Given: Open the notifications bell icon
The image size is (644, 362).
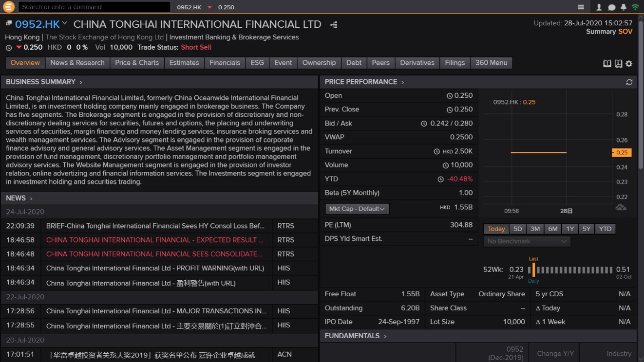Looking at the screenshot, I should point(624,7).
